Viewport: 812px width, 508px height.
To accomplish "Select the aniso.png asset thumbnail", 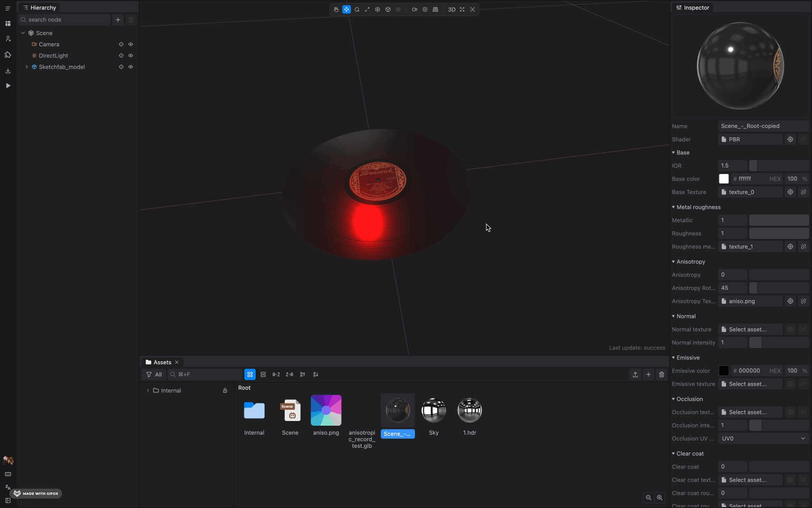I will (x=326, y=410).
